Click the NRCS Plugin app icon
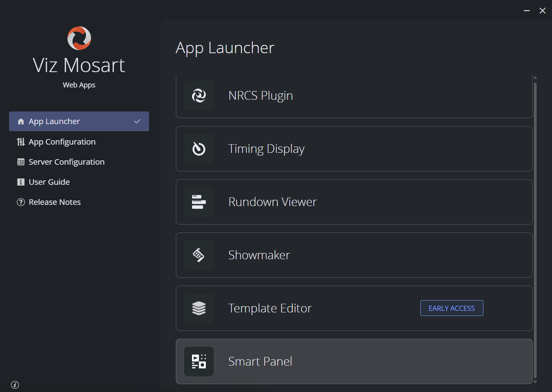552x392 pixels. click(199, 96)
